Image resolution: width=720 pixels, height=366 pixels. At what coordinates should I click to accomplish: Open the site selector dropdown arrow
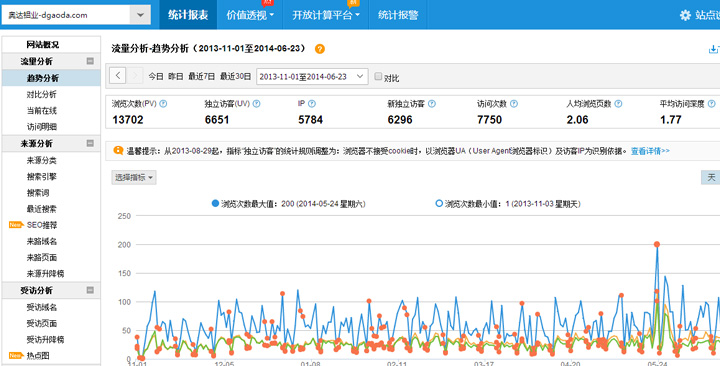(140, 15)
